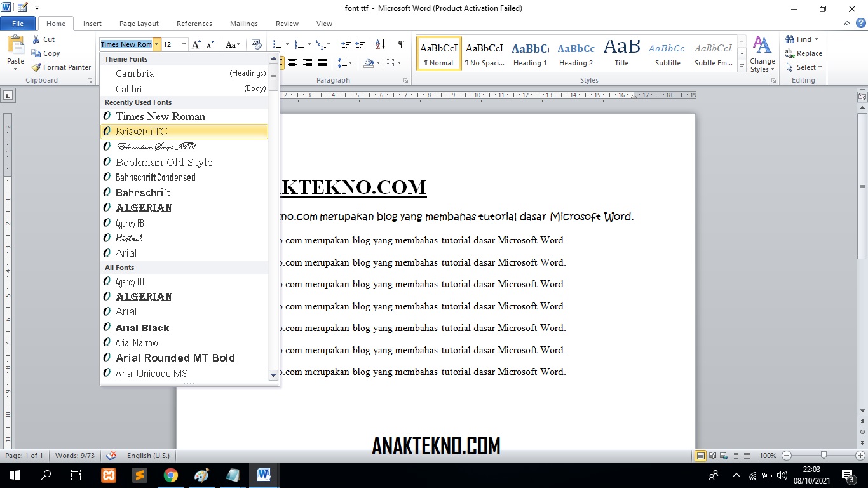Switch to Full Screen Reading view
Image resolution: width=868 pixels, height=488 pixels.
click(713, 456)
